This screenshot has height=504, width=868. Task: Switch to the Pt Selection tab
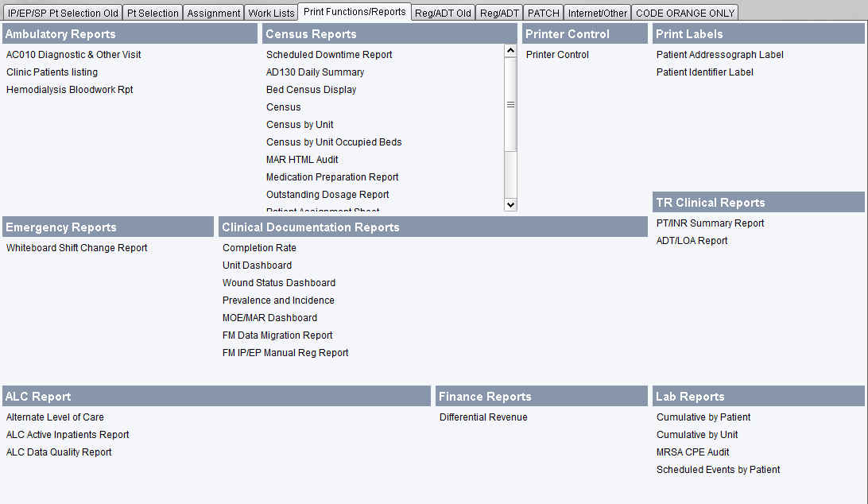(152, 12)
